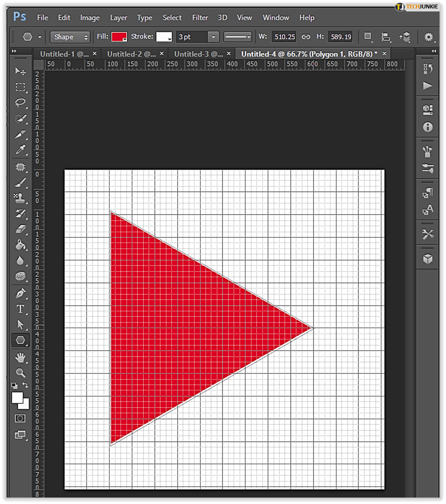Viewport: 446px width, 504px height.
Task: Expand the right panel dock arrows
Action: pyautogui.click(x=434, y=51)
